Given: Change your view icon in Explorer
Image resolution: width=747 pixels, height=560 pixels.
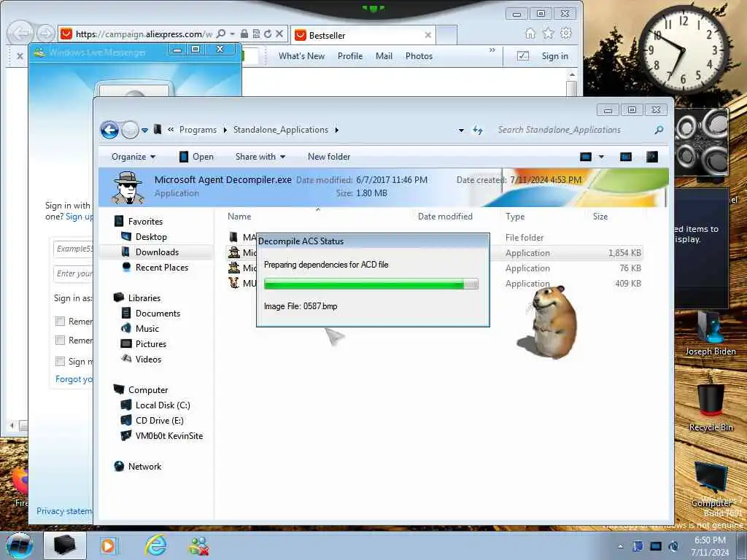Looking at the screenshot, I should (x=586, y=157).
